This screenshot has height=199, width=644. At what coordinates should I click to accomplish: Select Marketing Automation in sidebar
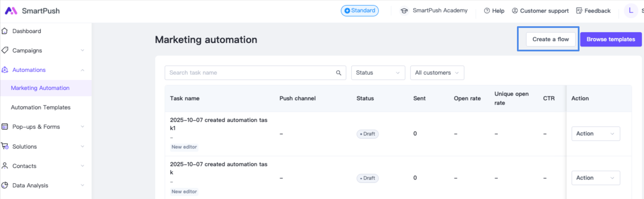[40, 88]
